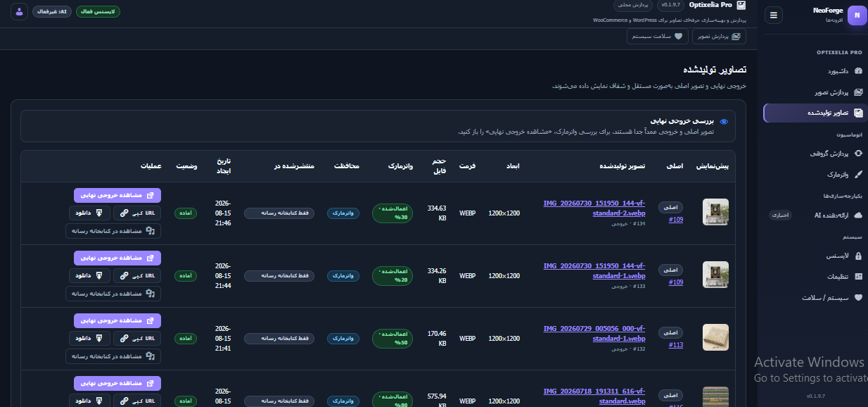Click the دانلود download icon, 21:41 row
This screenshot has height=407, width=868.
(x=99, y=337)
